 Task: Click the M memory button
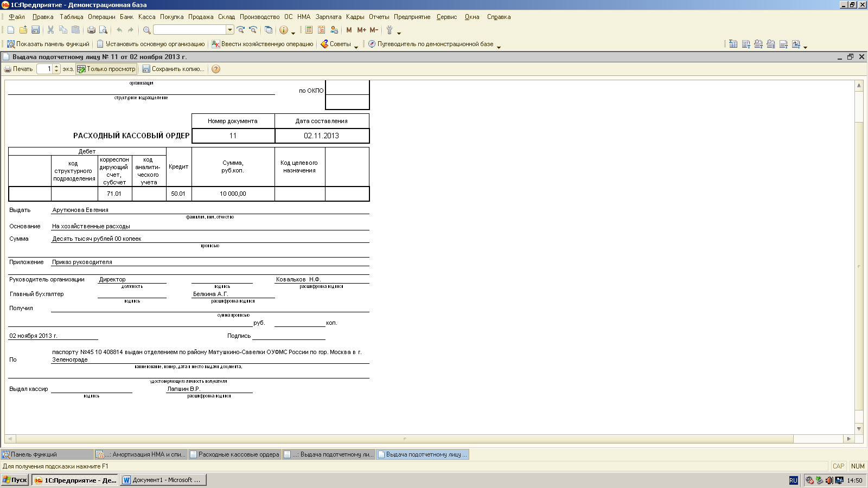349,30
